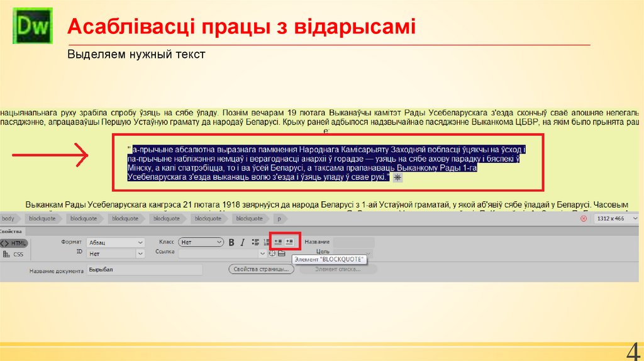
Task: Open the Формат dropdown showing Абзац
Action: [116, 242]
